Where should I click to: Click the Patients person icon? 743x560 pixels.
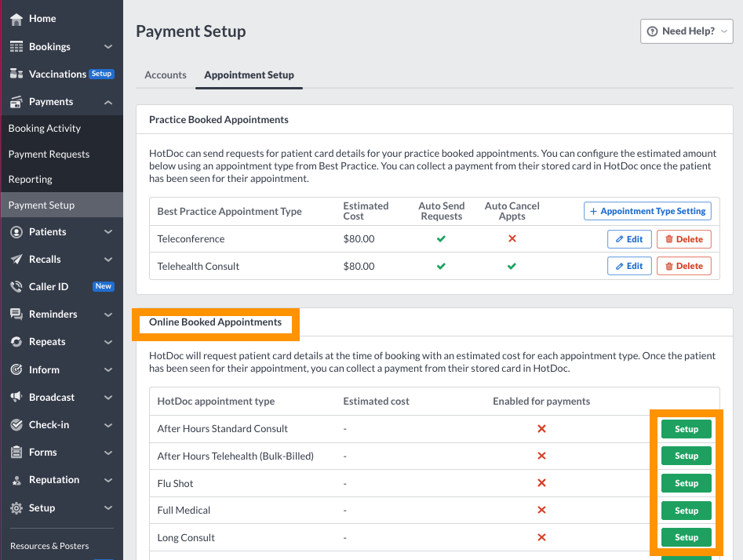click(16, 231)
